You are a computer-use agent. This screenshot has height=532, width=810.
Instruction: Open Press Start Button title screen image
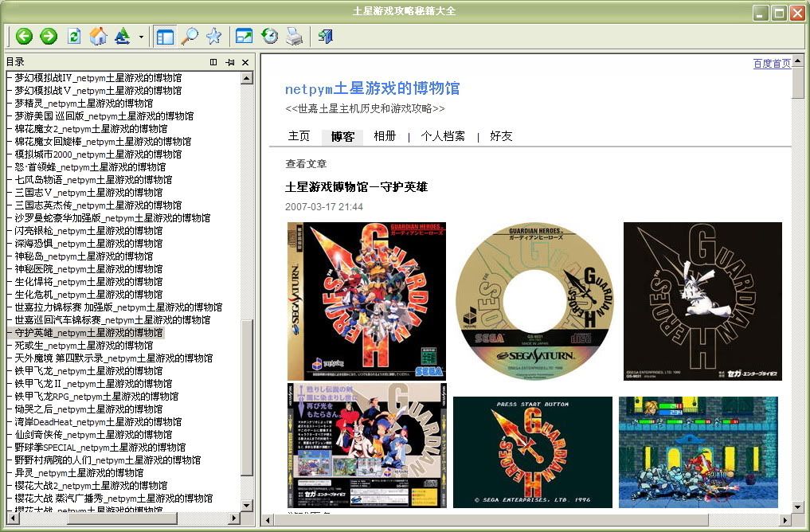533,452
